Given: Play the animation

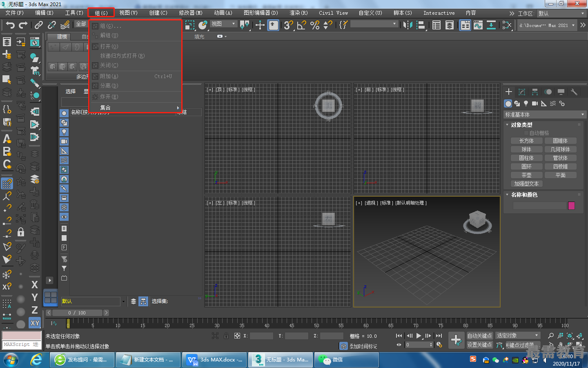Looking at the screenshot, I should point(419,336).
